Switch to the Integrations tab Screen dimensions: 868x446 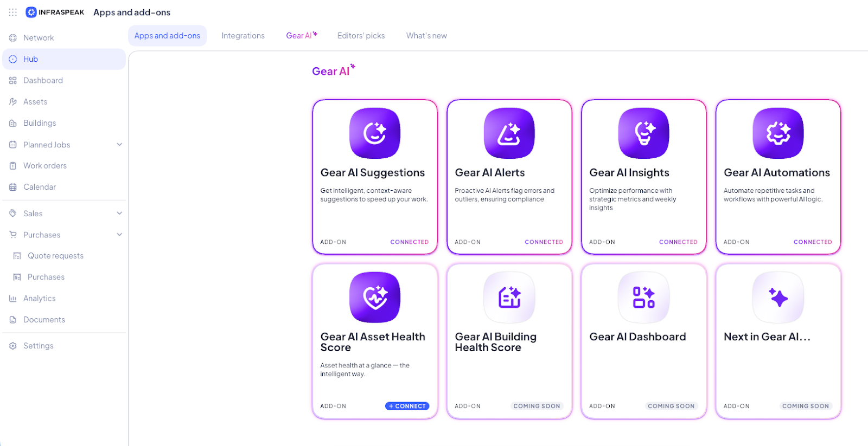click(x=243, y=36)
